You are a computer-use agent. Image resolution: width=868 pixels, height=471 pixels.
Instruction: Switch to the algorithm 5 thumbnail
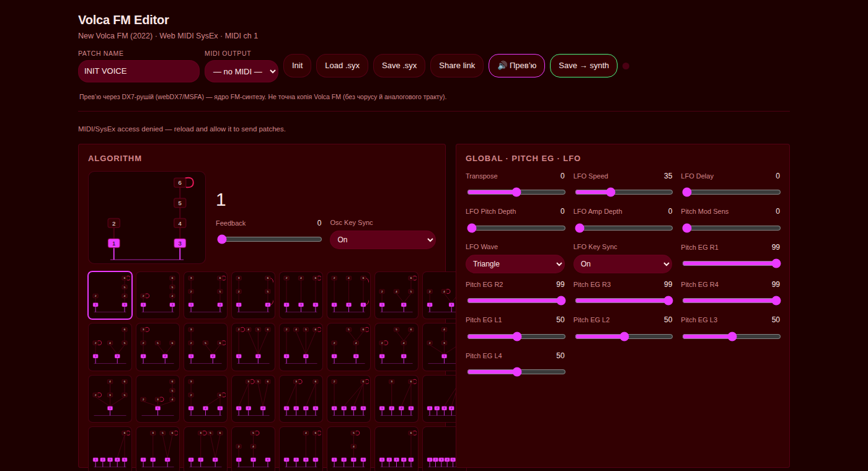[301, 295]
